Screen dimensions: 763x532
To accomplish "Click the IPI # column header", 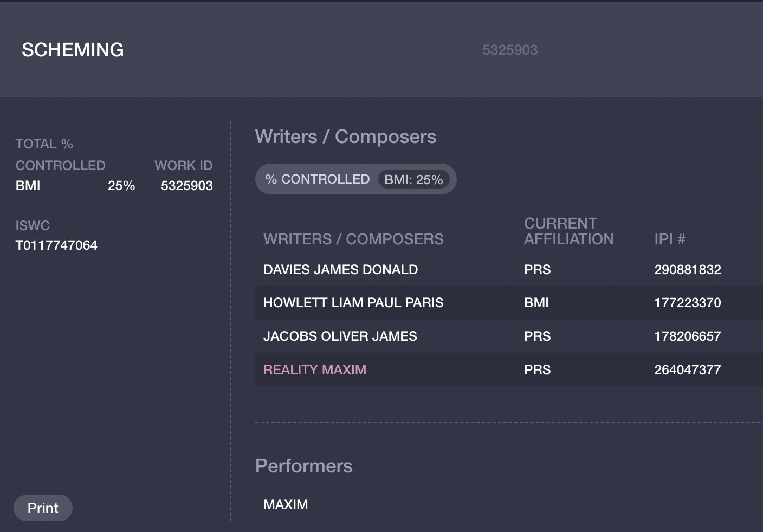I will pyautogui.click(x=670, y=239).
